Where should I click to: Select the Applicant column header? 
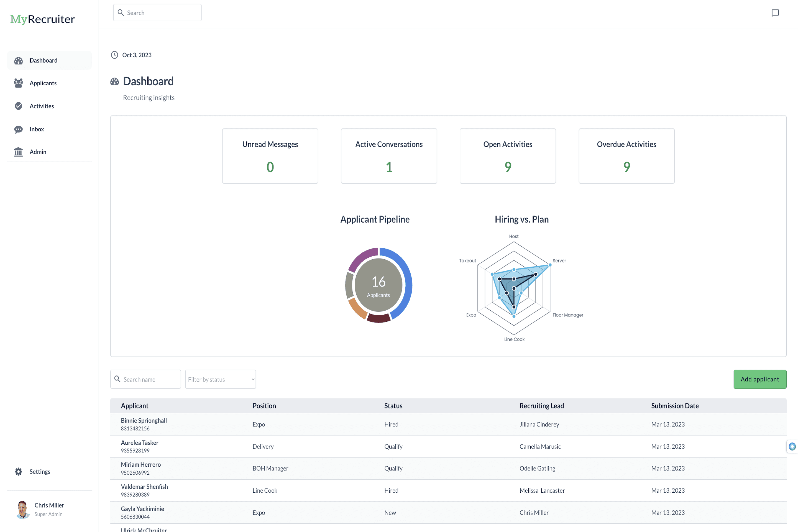pyautogui.click(x=135, y=405)
